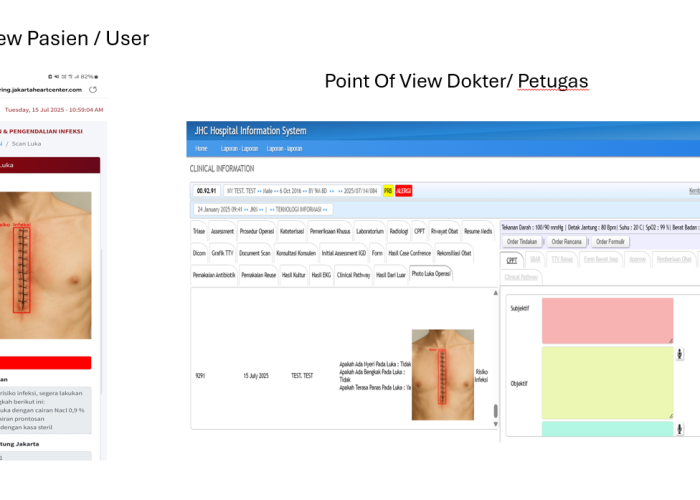700x500 pixels.
Task: Open wound photo thumbnail in the table
Action: 442,375
